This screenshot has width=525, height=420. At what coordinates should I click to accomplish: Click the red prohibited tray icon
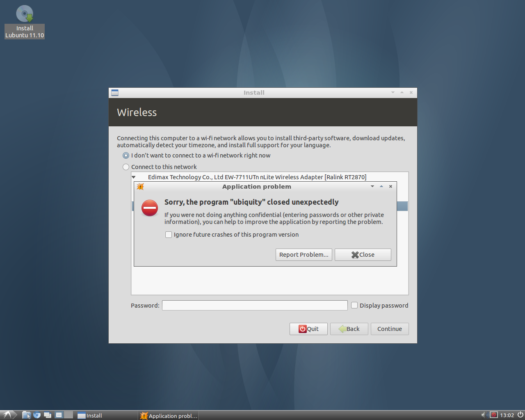(494, 415)
